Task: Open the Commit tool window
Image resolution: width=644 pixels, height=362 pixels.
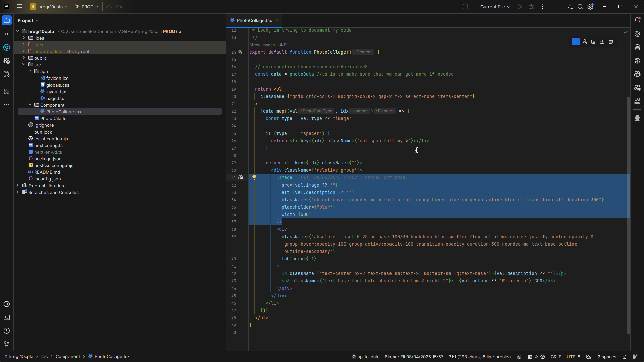Action: click(7, 34)
